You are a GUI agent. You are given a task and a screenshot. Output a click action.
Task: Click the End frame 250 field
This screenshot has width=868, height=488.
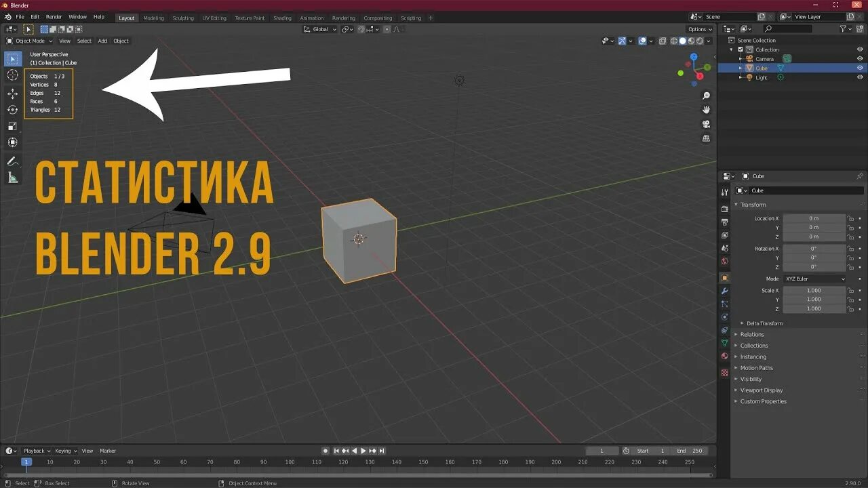[690, 451]
